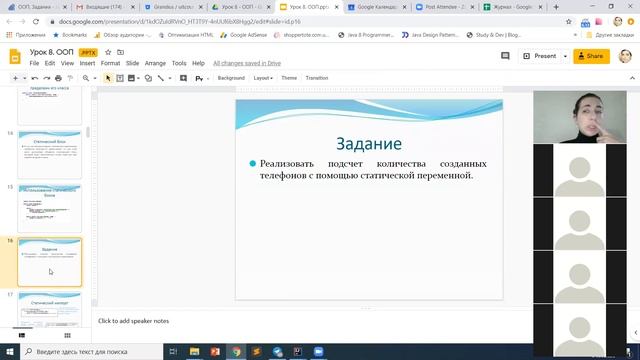640x360 pixels.
Task: Open the Tools menu
Action: point(179,63)
